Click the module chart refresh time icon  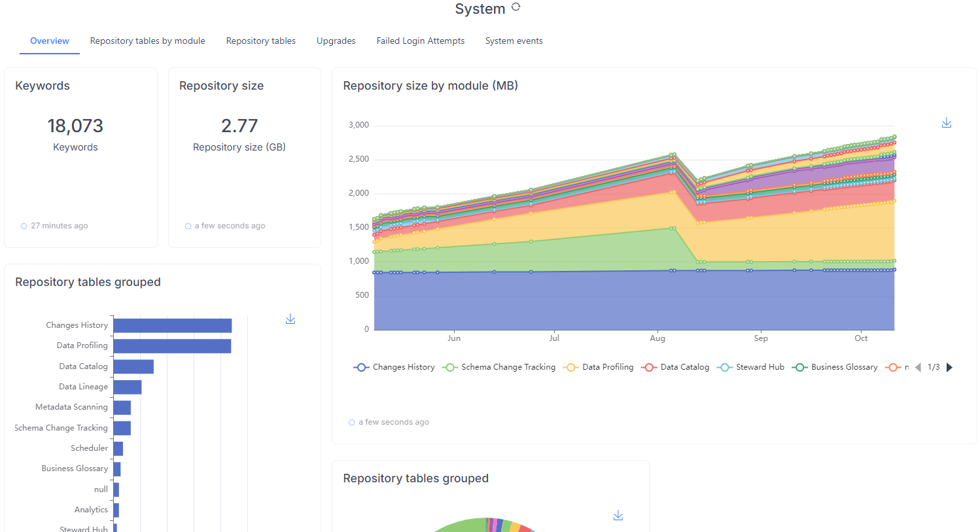click(x=352, y=423)
